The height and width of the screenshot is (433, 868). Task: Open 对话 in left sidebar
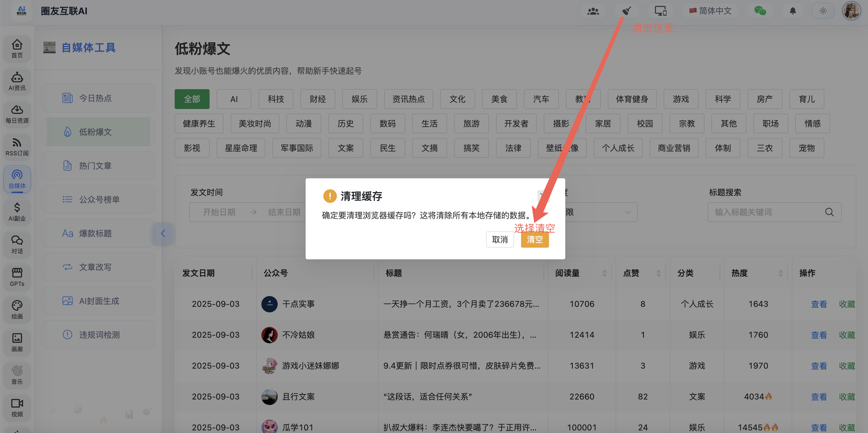17,245
